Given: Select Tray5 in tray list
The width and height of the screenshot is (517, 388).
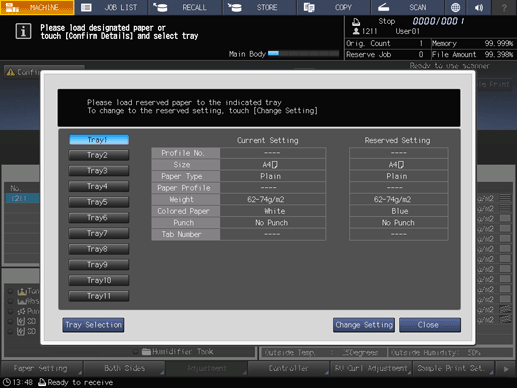Looking at the screenshot, I should coord(99,202).
